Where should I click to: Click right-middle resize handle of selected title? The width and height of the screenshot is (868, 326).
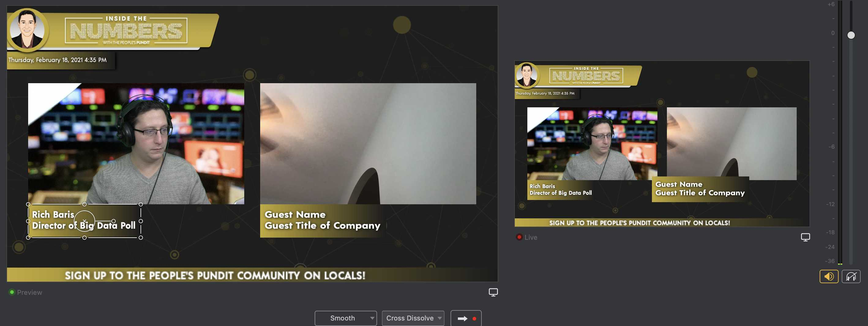point(141,221)
